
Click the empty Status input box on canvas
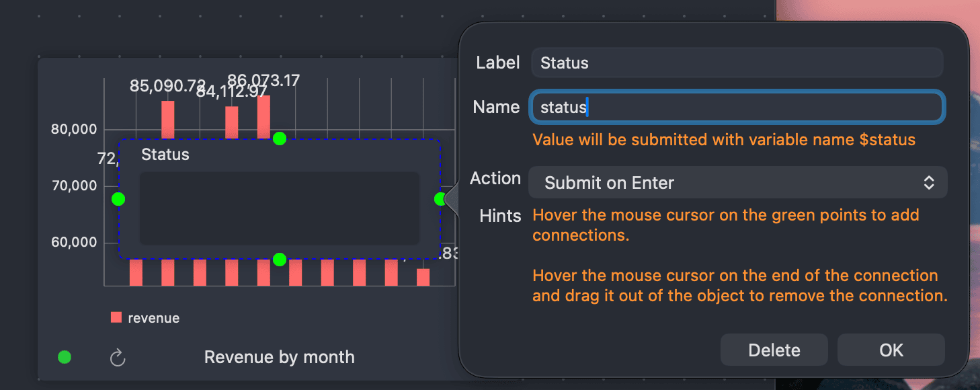[280, 208]
